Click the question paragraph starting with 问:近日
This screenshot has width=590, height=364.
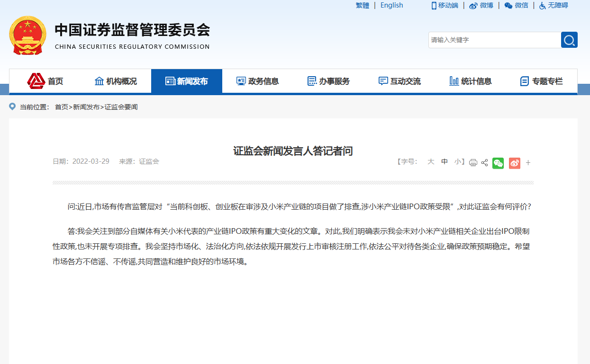tap(299, 207)
